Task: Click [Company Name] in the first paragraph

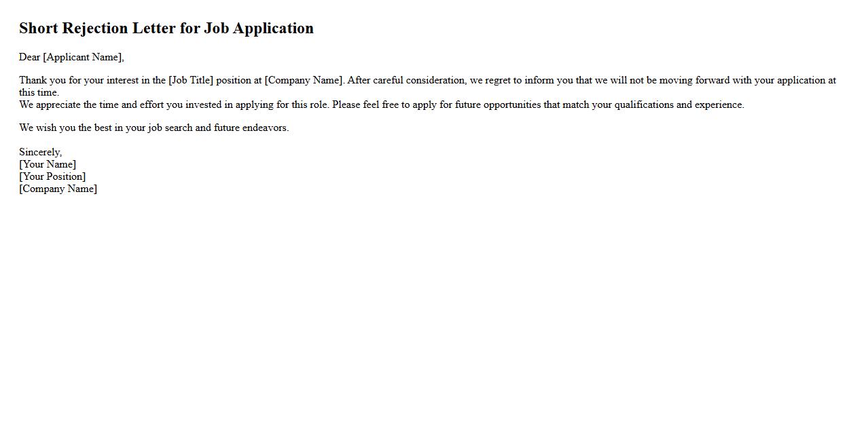Action: [304, 80]
